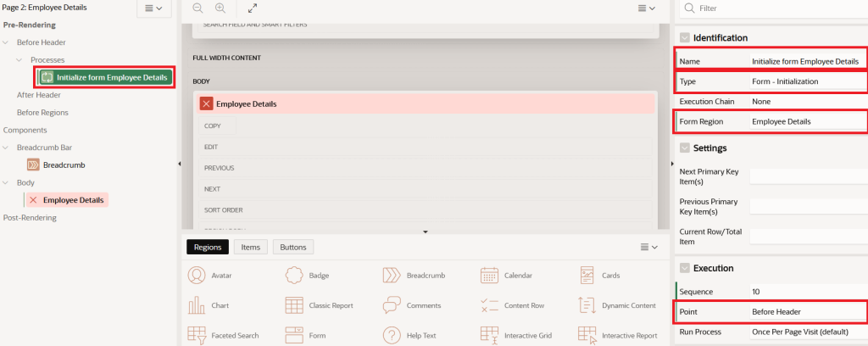Select the Comments region icon

pos(392,305)
